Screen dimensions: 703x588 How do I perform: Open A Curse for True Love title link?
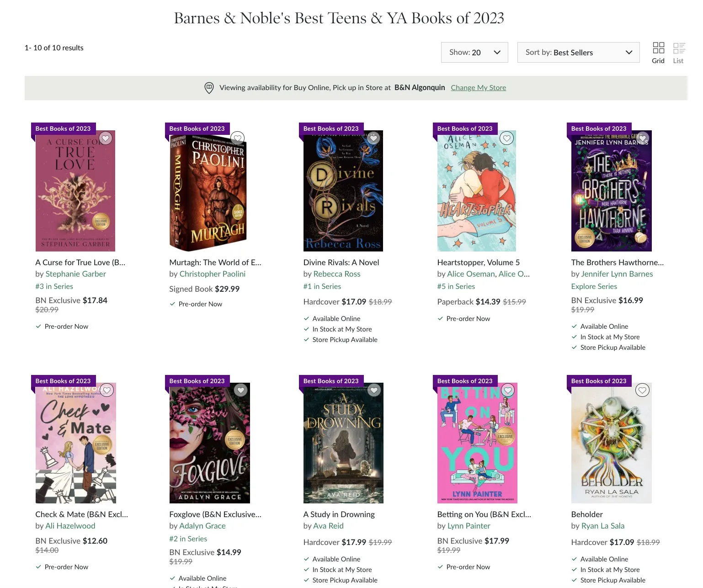(80, 262)
